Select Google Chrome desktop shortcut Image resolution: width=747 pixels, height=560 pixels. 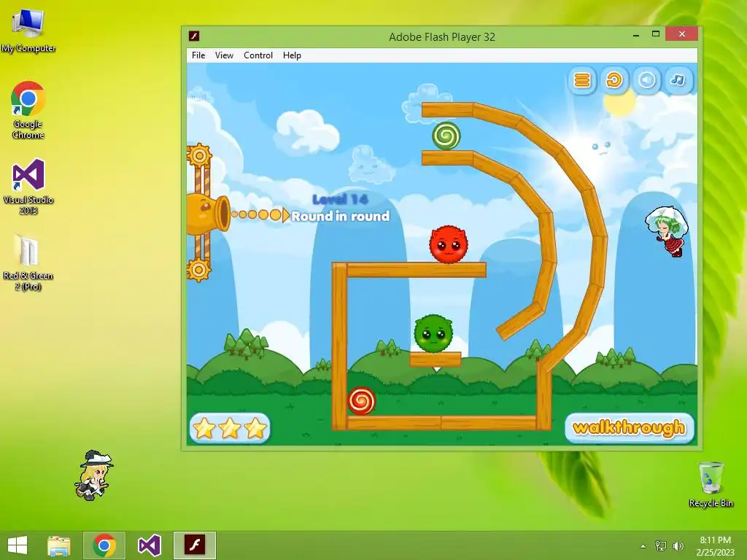tap(28, 111)
